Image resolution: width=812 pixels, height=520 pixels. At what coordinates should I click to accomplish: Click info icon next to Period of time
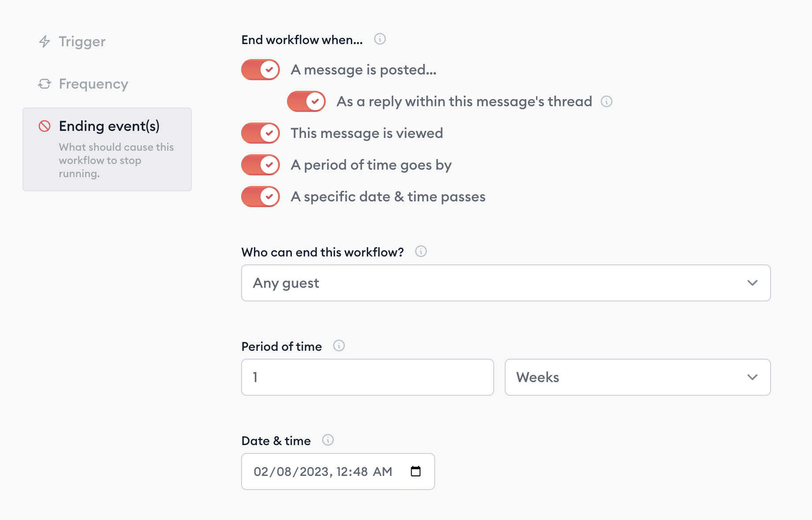tap(339, 345)
